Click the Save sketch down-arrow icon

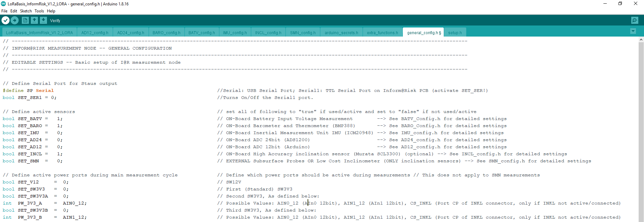click(43, 20)
